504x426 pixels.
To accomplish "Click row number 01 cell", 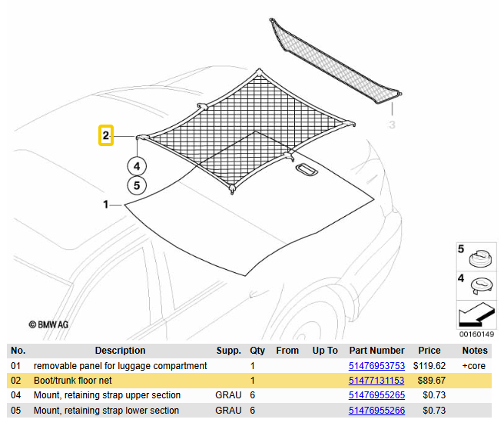I will pos(15,366).
